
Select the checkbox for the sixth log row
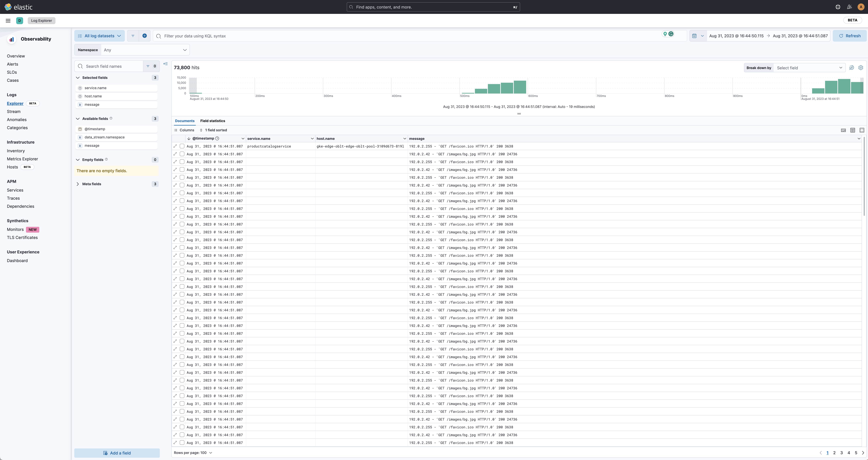[x=182, y=185]
